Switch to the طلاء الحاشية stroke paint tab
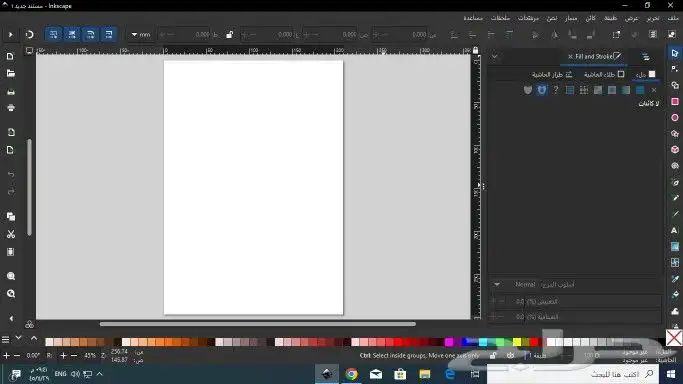Screen dimensions: 683x384 [x=604, y=74]
